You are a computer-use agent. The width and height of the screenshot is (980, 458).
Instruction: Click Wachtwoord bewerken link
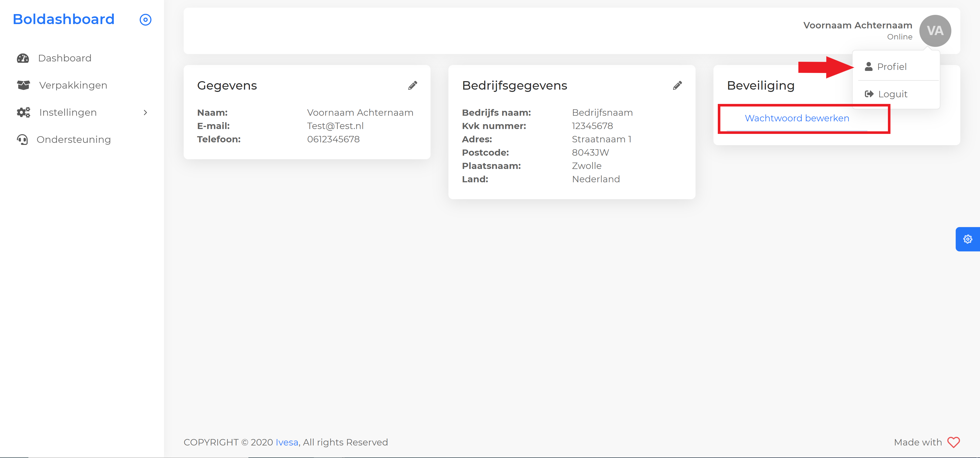(797, 118)
